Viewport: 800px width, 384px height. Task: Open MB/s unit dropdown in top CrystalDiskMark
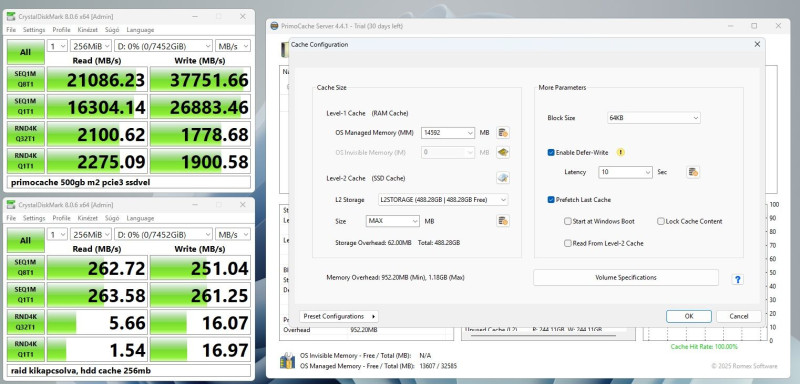[x=233, y=46]
